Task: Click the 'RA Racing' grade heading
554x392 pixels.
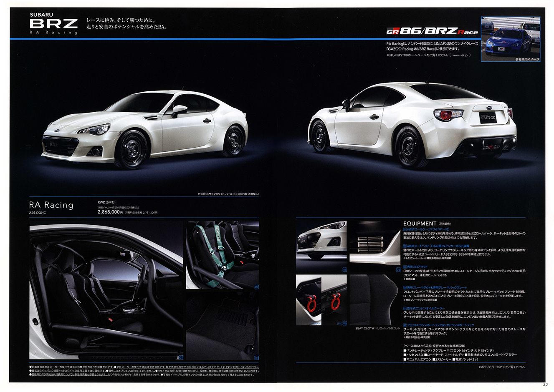Action: (x=51, y=205)
